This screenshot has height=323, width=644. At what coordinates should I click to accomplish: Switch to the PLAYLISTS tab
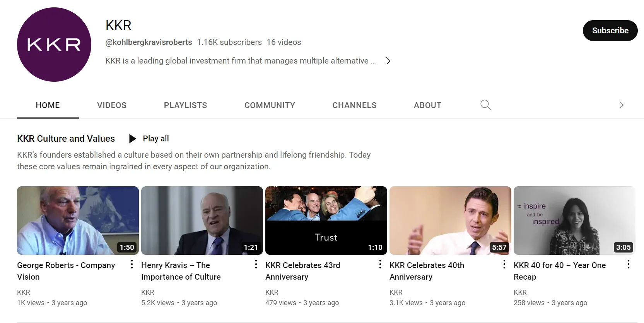pyautogui.click(x=186, y=105)
